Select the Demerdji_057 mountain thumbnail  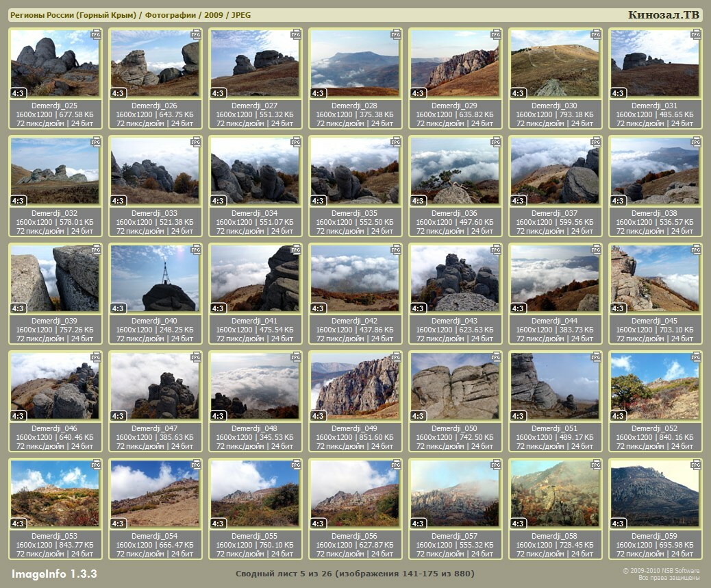click(455, 493)
